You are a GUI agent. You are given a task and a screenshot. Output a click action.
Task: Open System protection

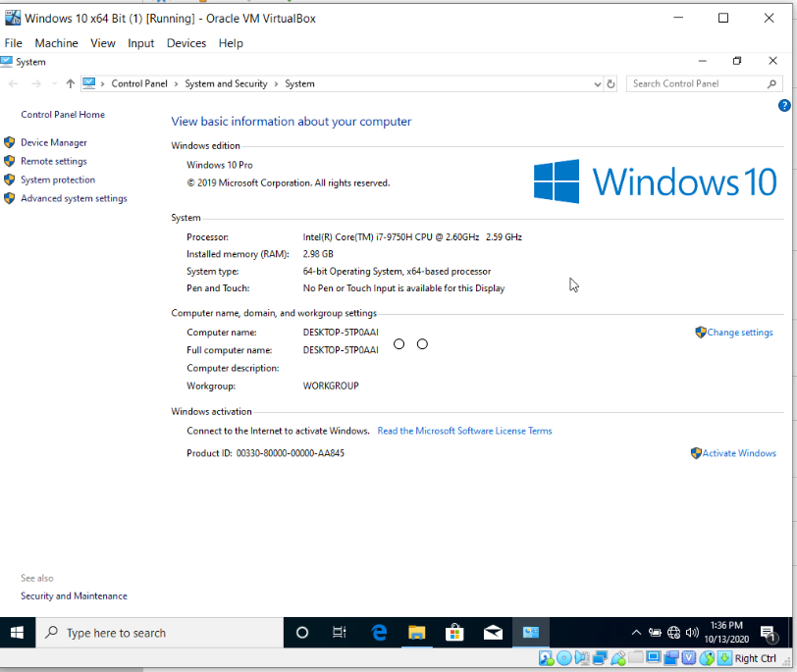pyautogui.click(x=58, y=180)
